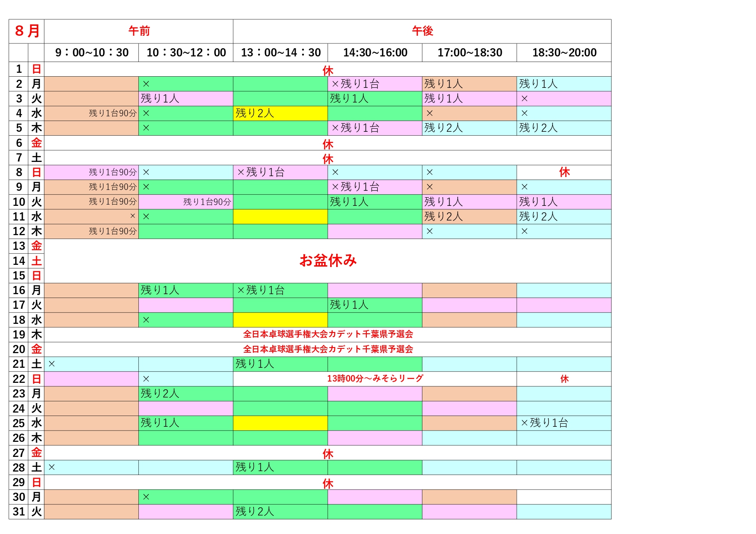The width and height of the screenshot is (756, 534).
Task: Click 残り1人 on the 28th row
Action: click(x=255, y=467)
